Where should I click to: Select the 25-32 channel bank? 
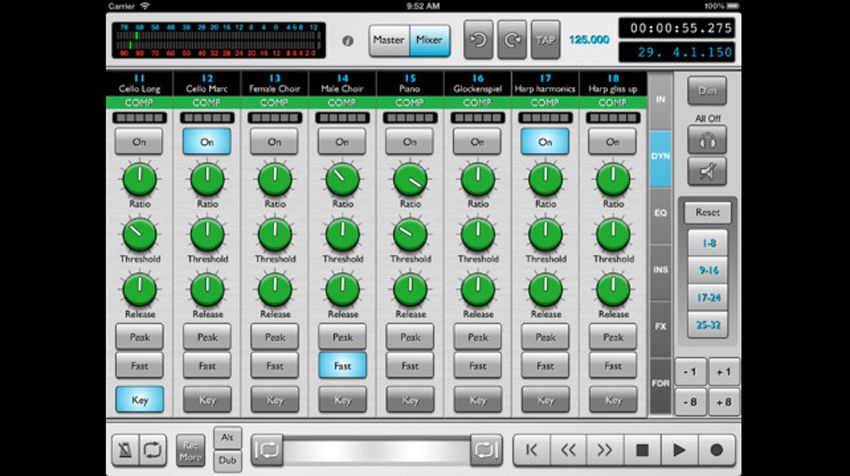point(708,325)
